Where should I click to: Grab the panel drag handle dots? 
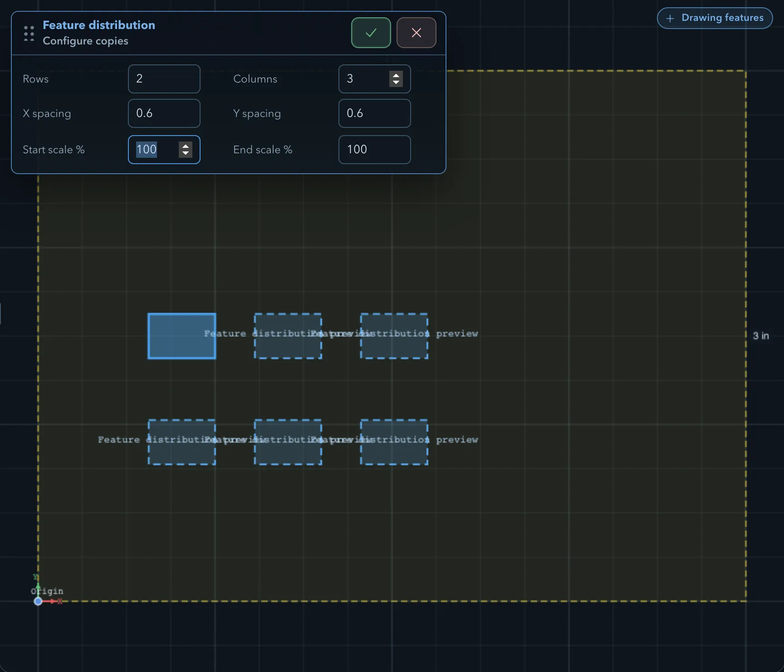pyautogui.click(x=29, y=33)
